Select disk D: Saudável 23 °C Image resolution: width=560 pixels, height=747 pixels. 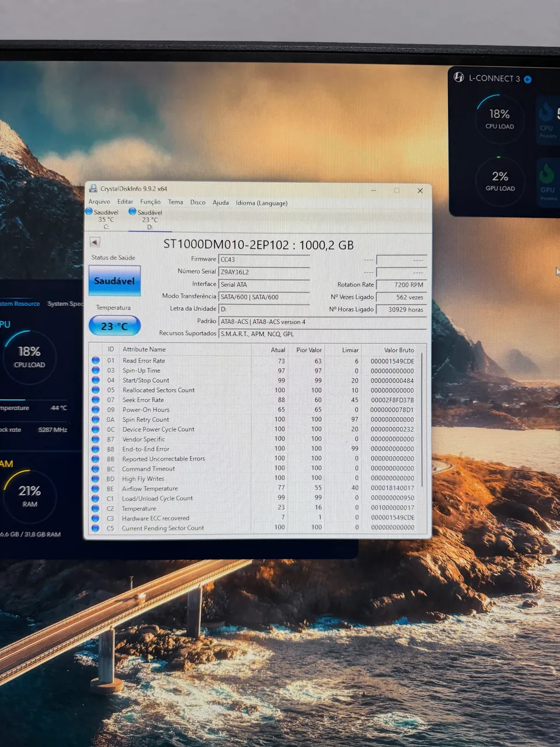point(148,219)
